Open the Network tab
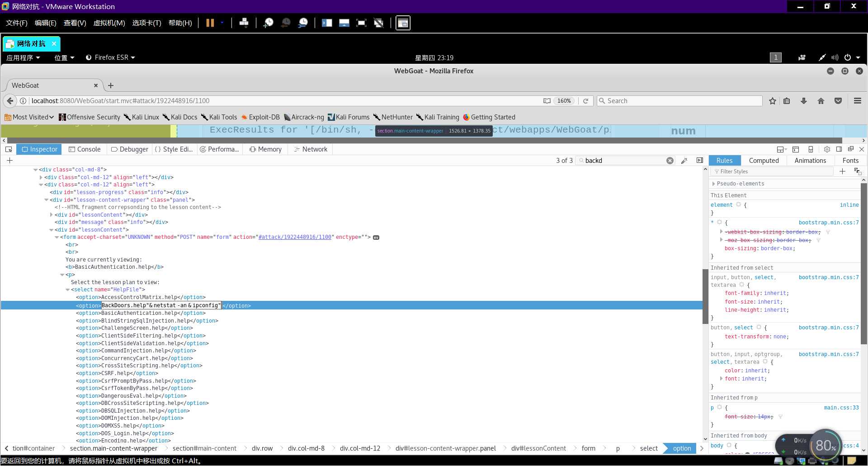868x466 pixels. (311, 149)
